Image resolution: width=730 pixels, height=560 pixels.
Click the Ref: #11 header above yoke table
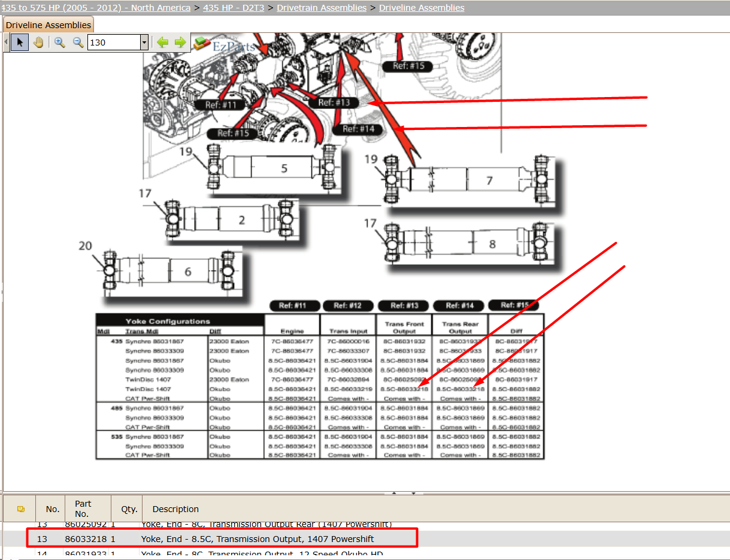pos(294,305)
